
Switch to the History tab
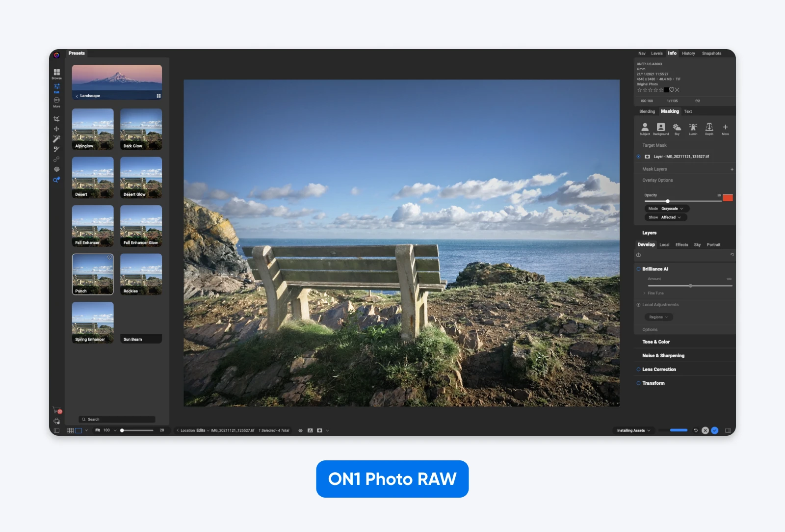[688, 53]
